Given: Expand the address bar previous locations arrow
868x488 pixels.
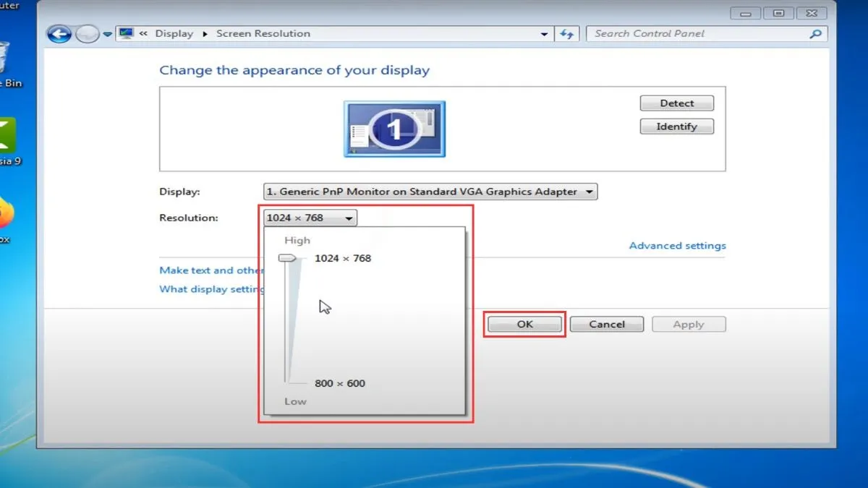Looking at the screenshot, I should (545, 34).
